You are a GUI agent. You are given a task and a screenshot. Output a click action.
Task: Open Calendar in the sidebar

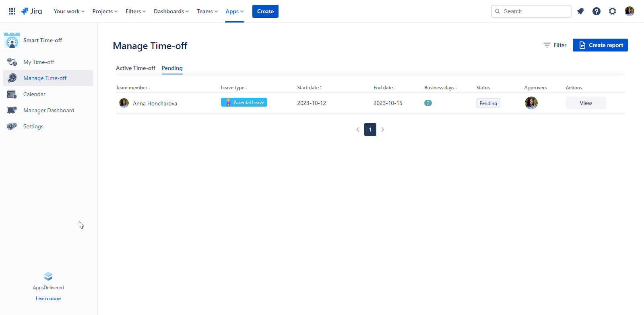(34, 94)
